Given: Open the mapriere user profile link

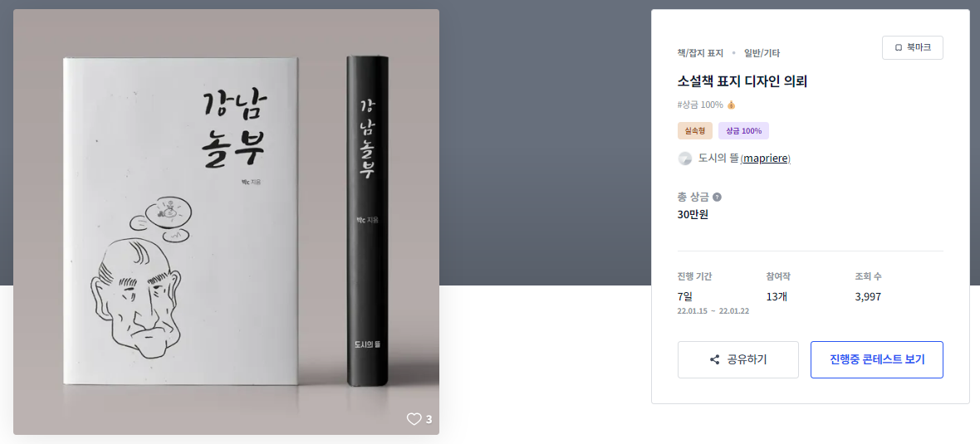Looking at the screenshot, I should [x=765, y=159].
